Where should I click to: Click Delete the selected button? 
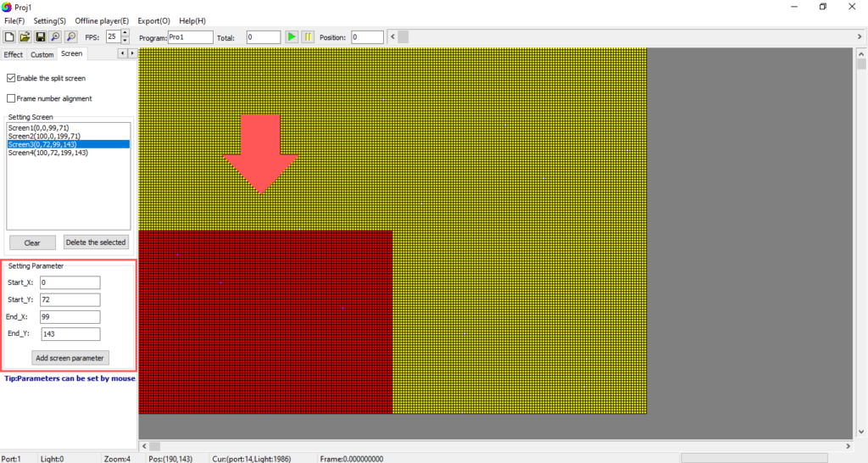click(96, 243)
